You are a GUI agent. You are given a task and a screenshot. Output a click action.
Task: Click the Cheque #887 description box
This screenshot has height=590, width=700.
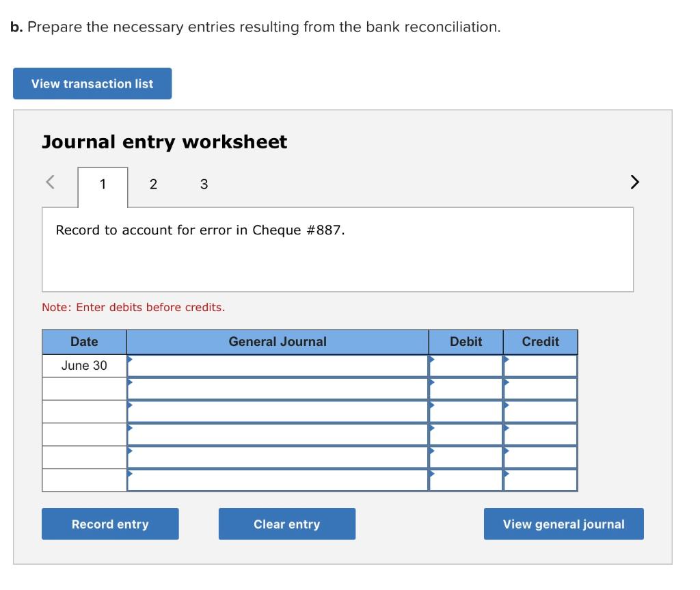[338, 248]
